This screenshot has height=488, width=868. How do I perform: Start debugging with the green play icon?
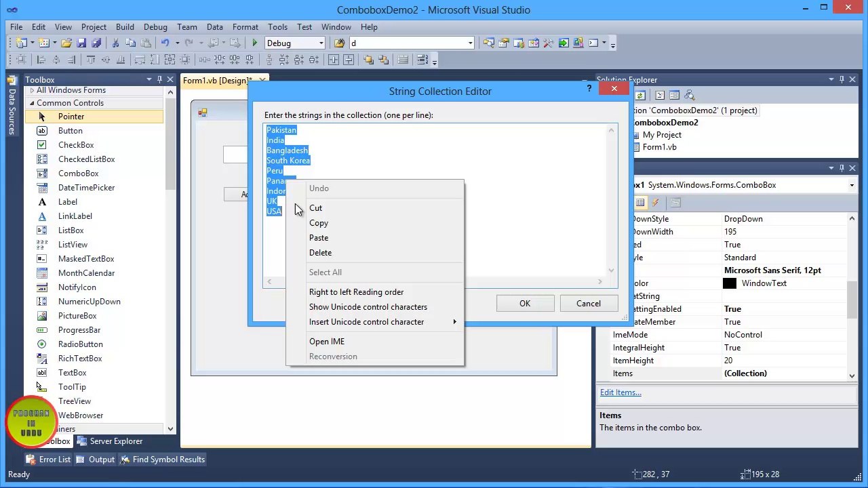pos(254,43)
